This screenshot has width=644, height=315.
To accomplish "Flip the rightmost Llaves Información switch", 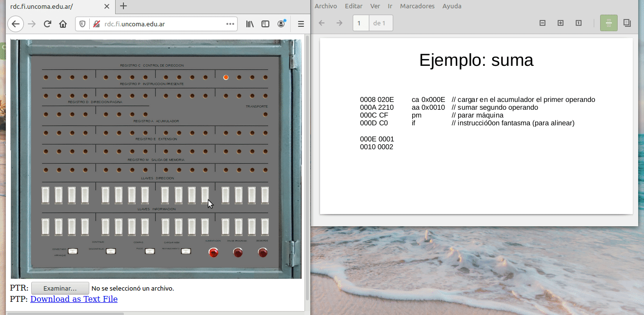I will (265, 226).
